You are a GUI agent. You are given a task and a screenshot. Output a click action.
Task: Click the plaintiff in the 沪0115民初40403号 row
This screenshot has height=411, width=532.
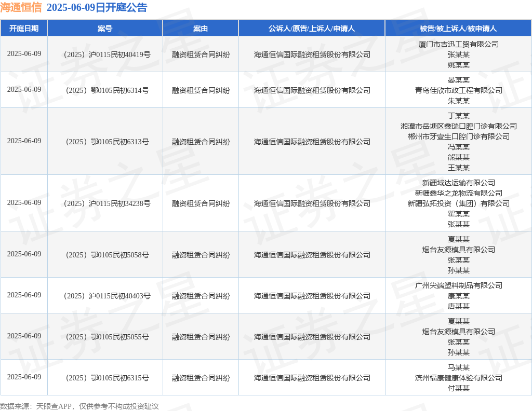pos(312,296)
